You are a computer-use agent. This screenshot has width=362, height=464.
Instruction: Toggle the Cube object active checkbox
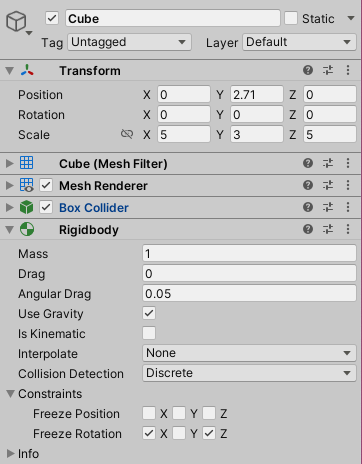tap(52, 18)
